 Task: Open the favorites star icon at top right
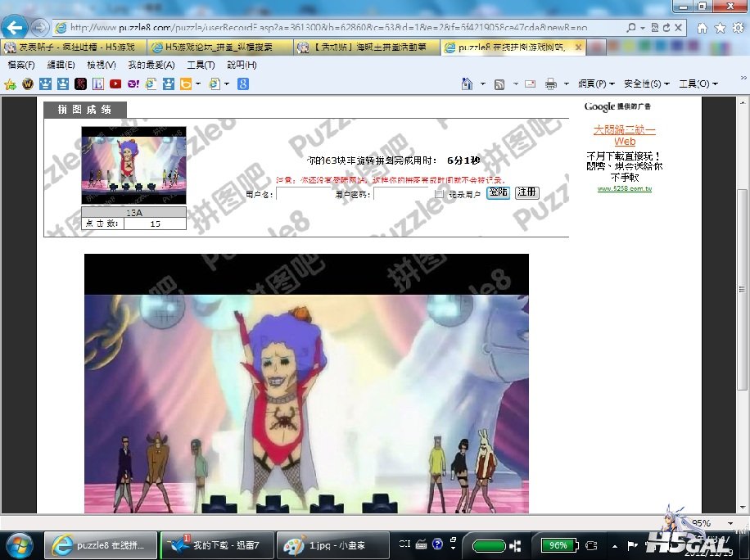tap(720, 27)
